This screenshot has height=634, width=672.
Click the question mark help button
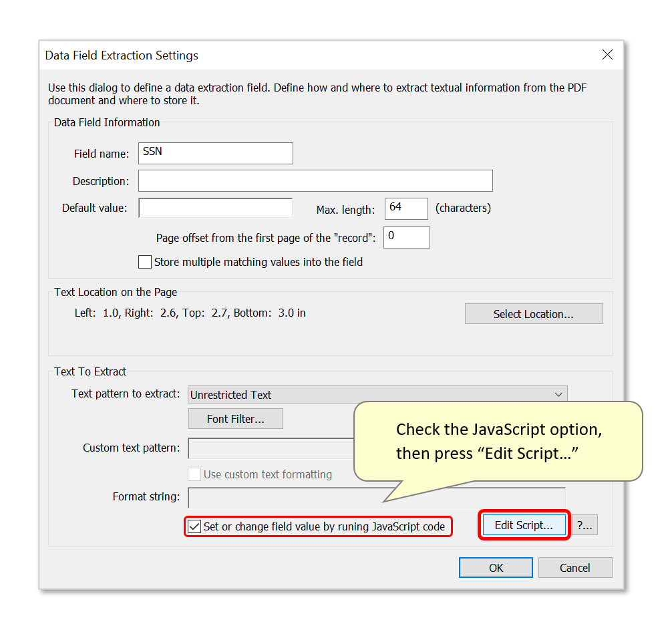tap(584, 525)
